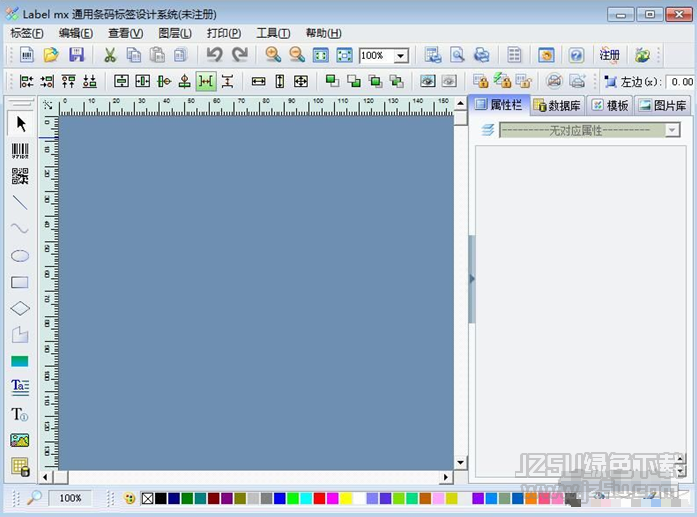
Task: Undo the last action
Action: [x=215, y=55]
